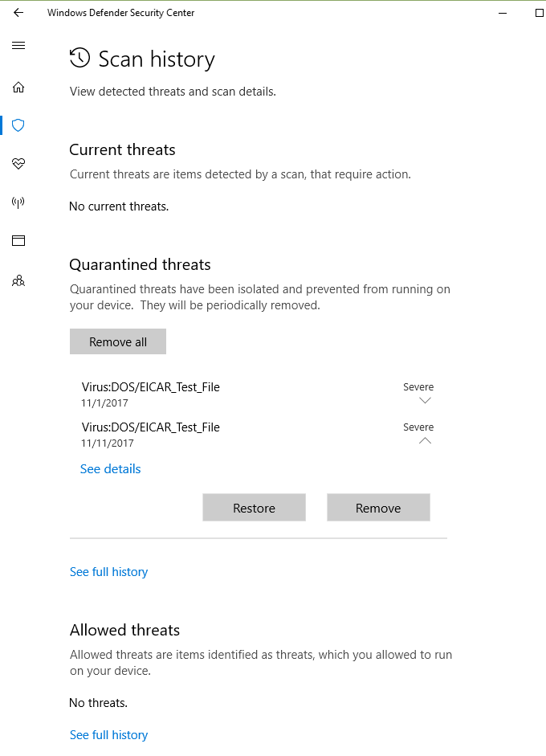Open the hamburger navigation menu
Screen dimensions: 546x756
(18, 46)
